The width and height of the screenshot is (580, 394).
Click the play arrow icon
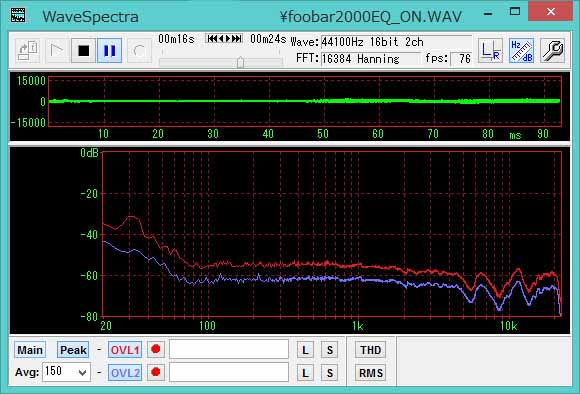(56, 50)
